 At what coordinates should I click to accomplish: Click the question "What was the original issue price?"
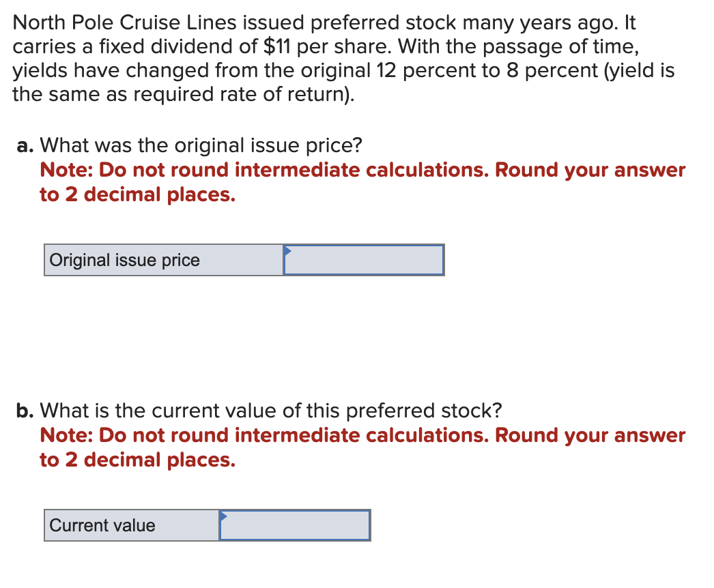pos(201,145)
